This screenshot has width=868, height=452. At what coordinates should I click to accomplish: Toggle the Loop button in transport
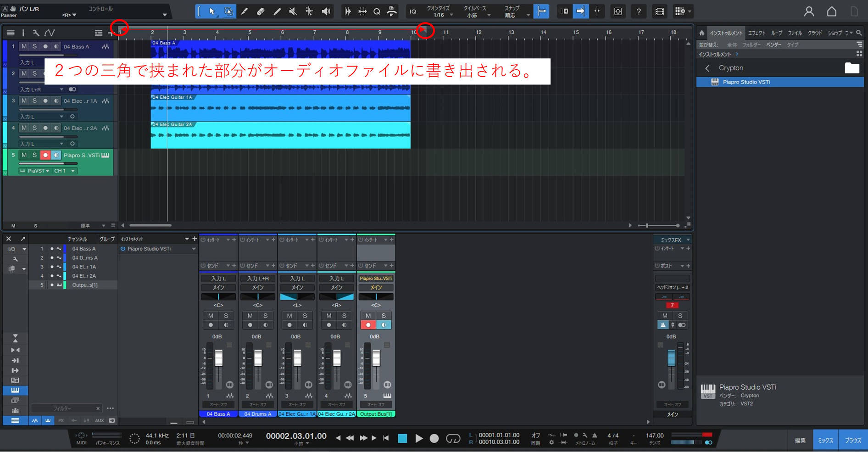(453, 439)
